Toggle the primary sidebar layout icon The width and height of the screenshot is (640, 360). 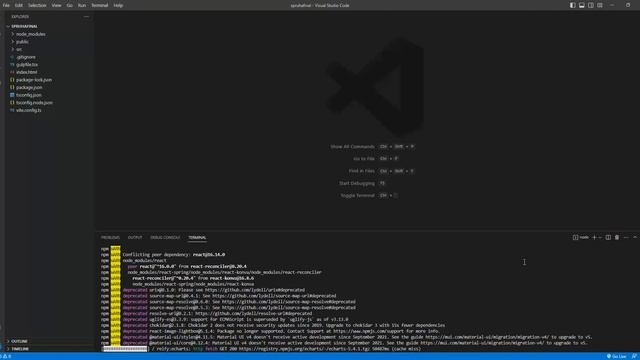tap(573, 5)
